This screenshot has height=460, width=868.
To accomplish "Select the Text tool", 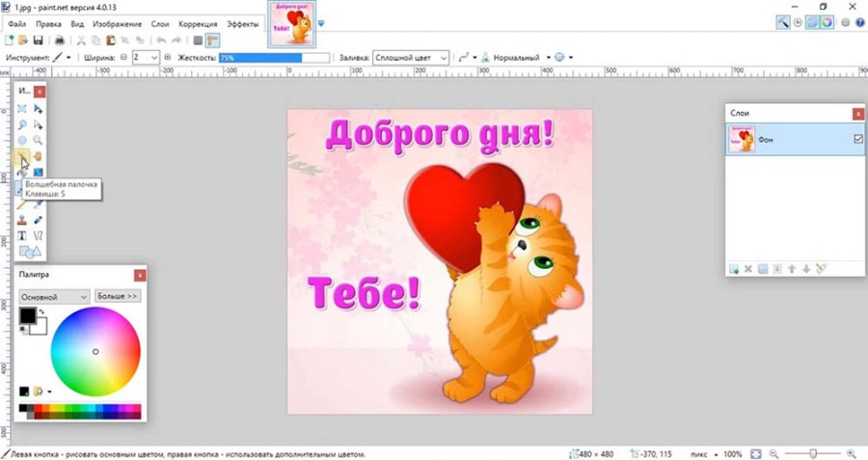I will (22, 236).
